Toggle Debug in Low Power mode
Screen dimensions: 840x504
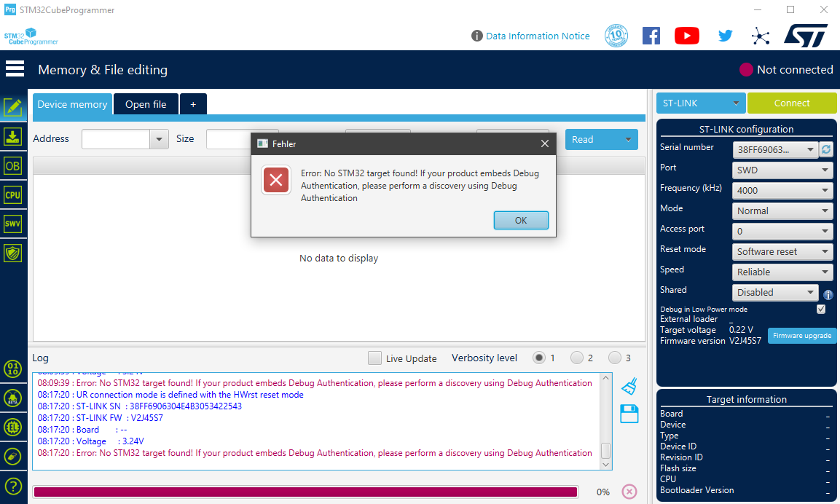click(821, 308)
